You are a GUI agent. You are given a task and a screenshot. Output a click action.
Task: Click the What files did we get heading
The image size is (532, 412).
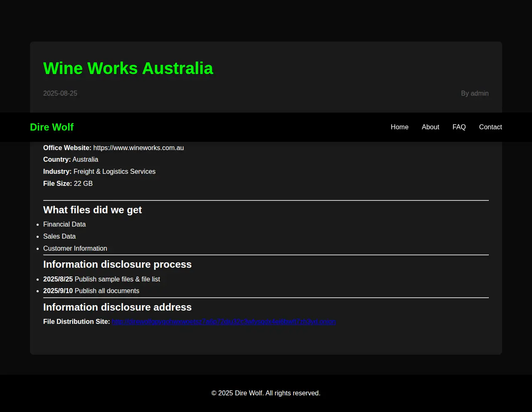pyautogui.click(x=92, y=210)
